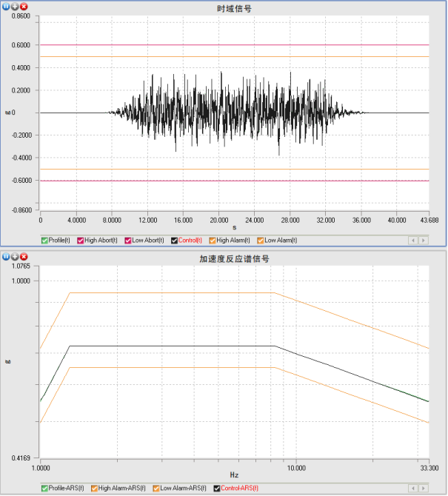This screenshot has height=496, width=448.
Task: Uncheck the Low Abort(t) legend checkbox
Action: 127,240
